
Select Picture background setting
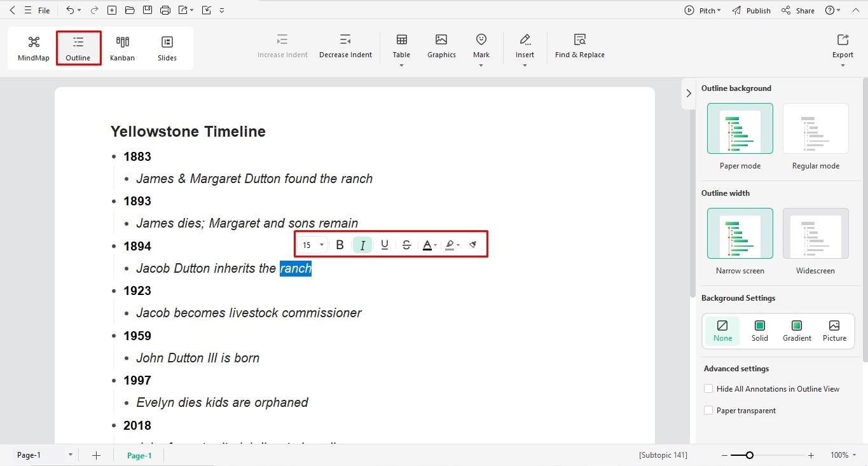tap(834, 331)
